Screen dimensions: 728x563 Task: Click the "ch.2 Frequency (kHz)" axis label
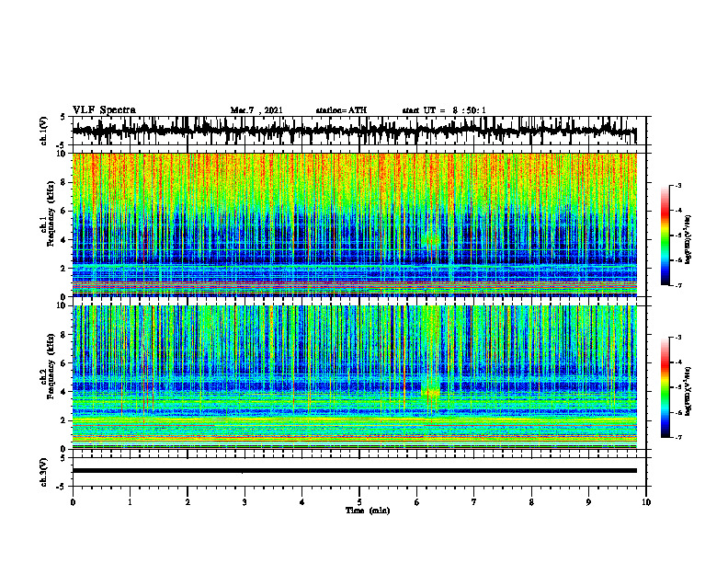(48, 366)
